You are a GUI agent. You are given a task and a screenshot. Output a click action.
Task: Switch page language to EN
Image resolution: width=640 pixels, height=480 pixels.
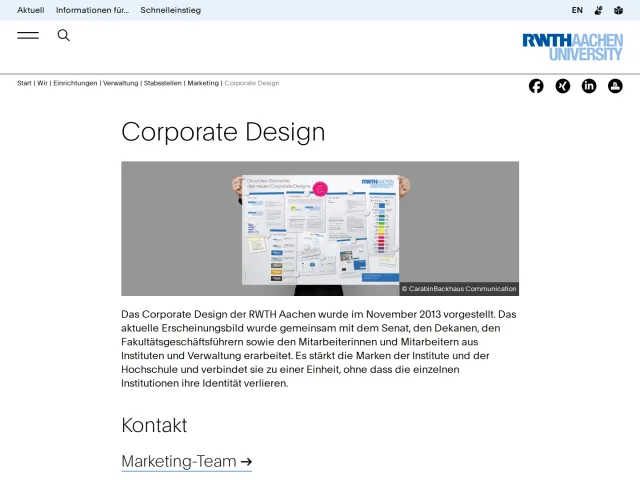click(x=577, y=10)
